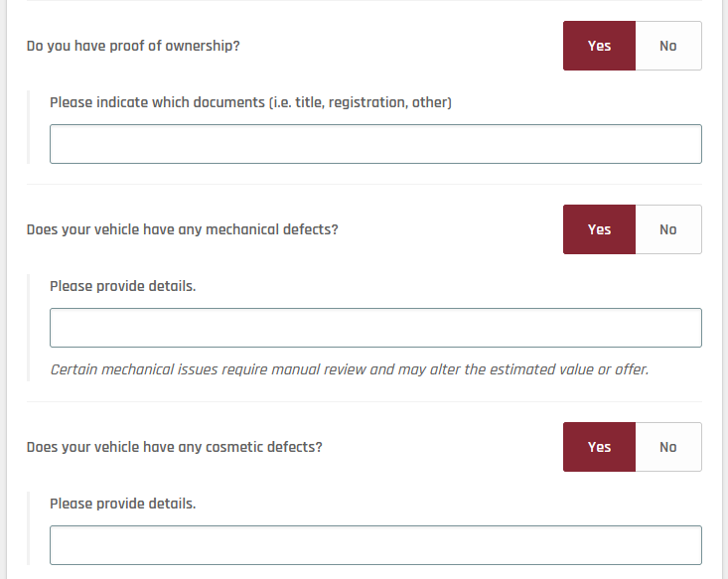
Task: Click the cosmetic defects details input
Action: coord(375,545)
